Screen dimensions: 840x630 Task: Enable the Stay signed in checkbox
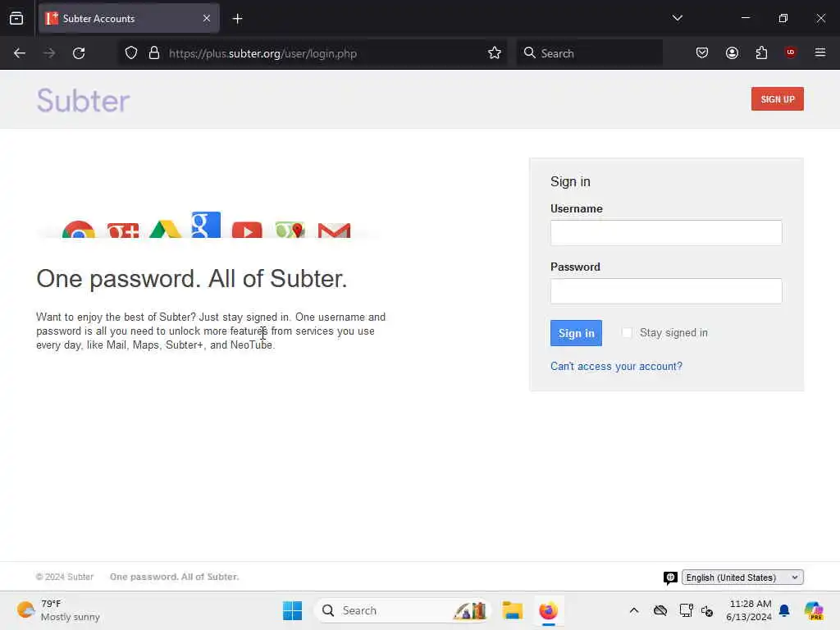(626, 333)
